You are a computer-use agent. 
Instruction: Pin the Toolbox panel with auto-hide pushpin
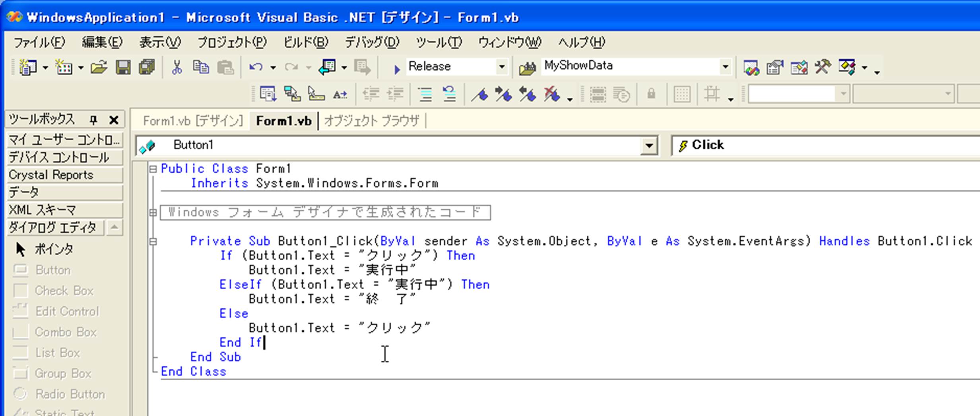click(93, 120)
